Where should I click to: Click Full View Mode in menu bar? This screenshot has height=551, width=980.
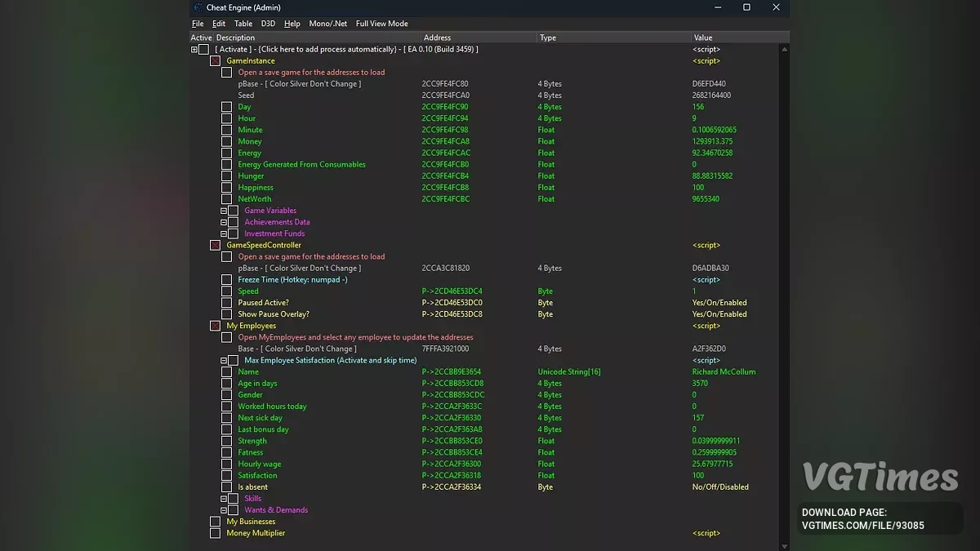[381, 24]
